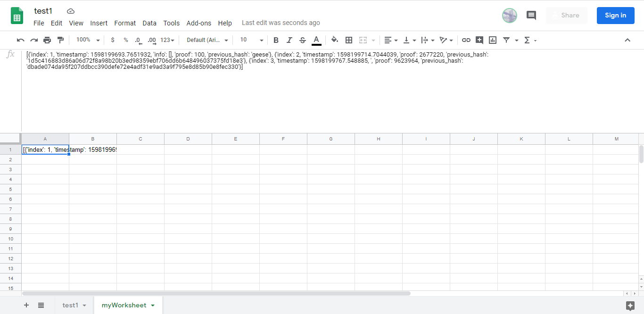The image size is (644, 314).
Task: Select cell A1 with index data
Action: tap(45, 149)
